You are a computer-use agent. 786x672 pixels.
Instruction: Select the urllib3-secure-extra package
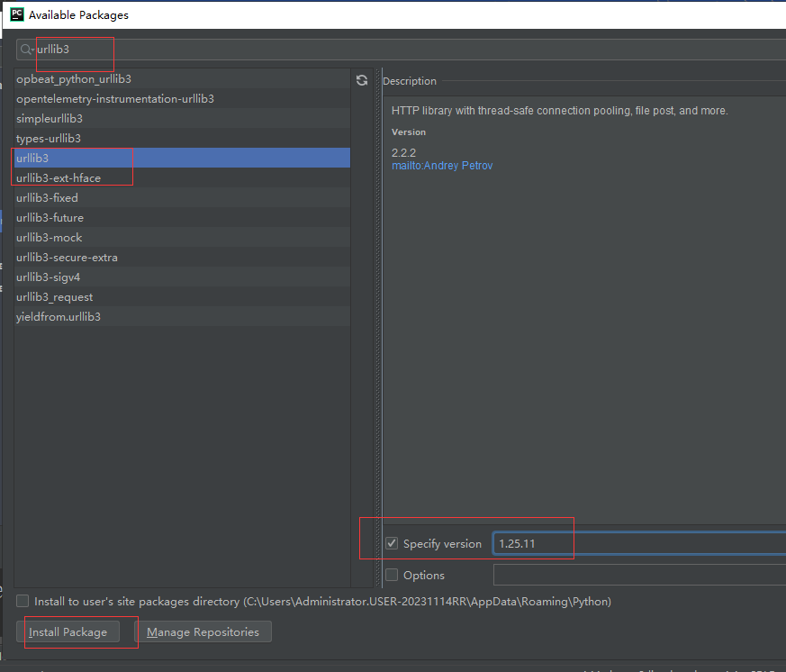pos(183,258)
